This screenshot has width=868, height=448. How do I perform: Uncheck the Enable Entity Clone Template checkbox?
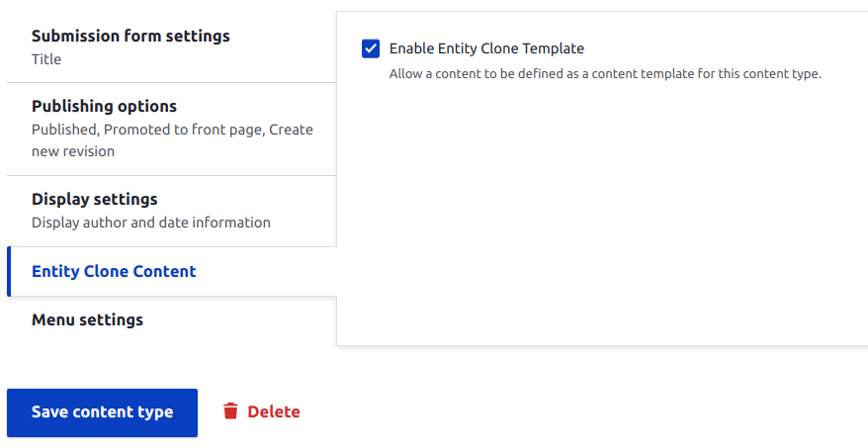(371, 48)
